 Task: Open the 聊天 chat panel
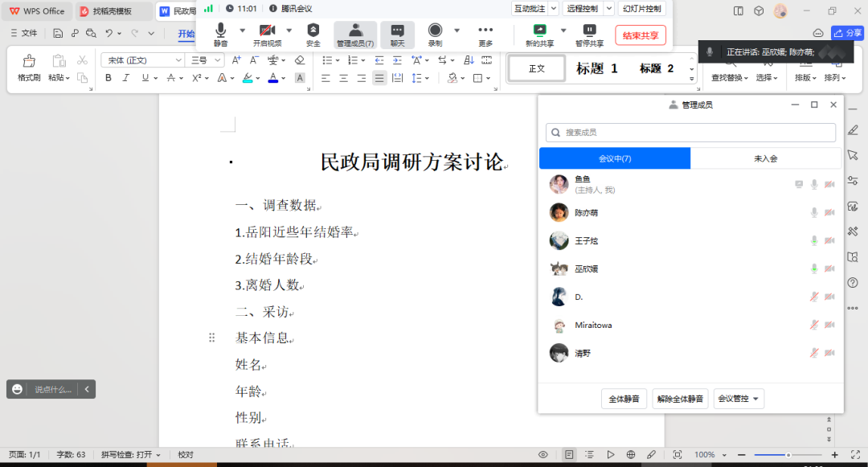[397, 31]
